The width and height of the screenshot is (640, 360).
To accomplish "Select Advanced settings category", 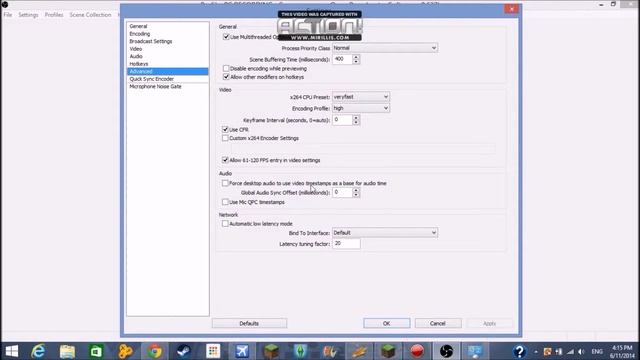I will (x=167, y=71).
